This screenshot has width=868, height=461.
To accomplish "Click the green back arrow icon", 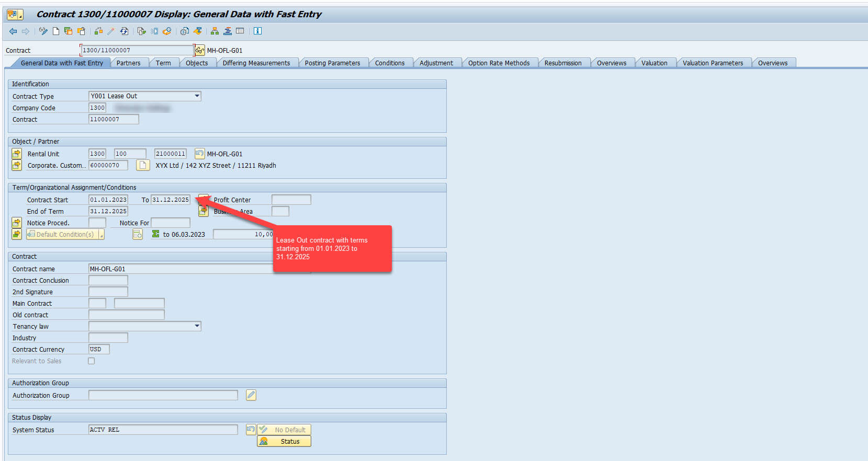I will pos(13,31).
